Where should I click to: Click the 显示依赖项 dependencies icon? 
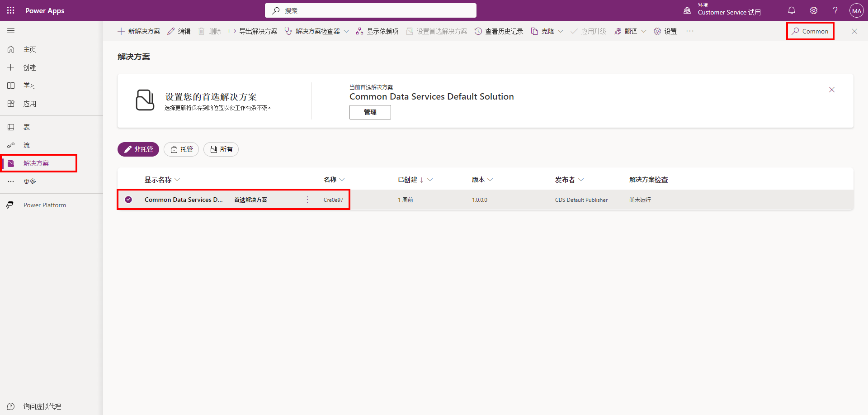click(377, 31)
